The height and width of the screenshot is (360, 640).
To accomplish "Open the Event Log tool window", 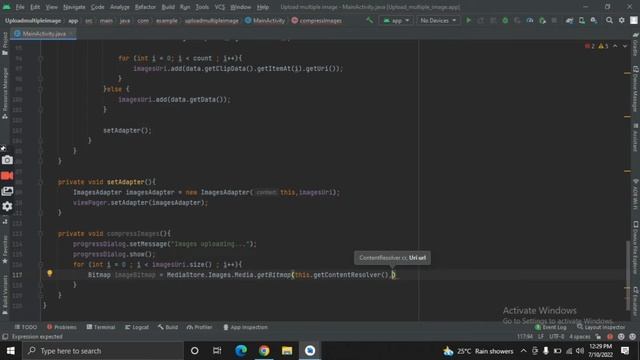I will coord(550,327).
